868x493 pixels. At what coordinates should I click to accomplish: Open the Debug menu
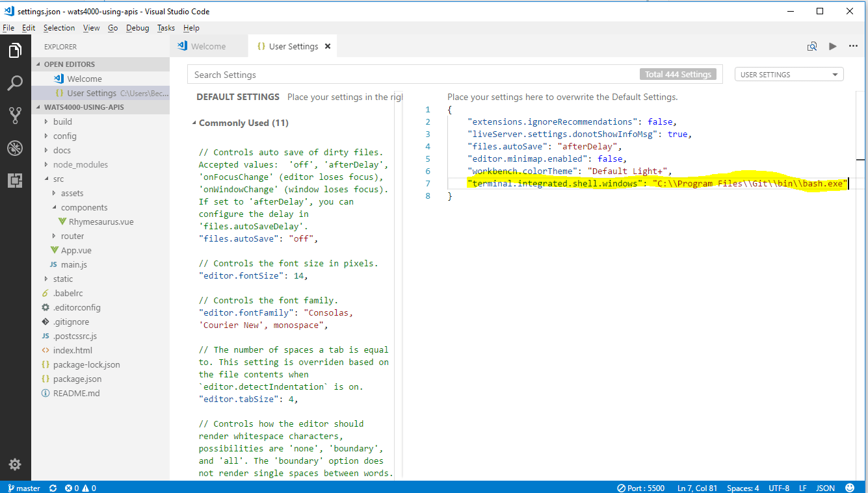(137, 28)
